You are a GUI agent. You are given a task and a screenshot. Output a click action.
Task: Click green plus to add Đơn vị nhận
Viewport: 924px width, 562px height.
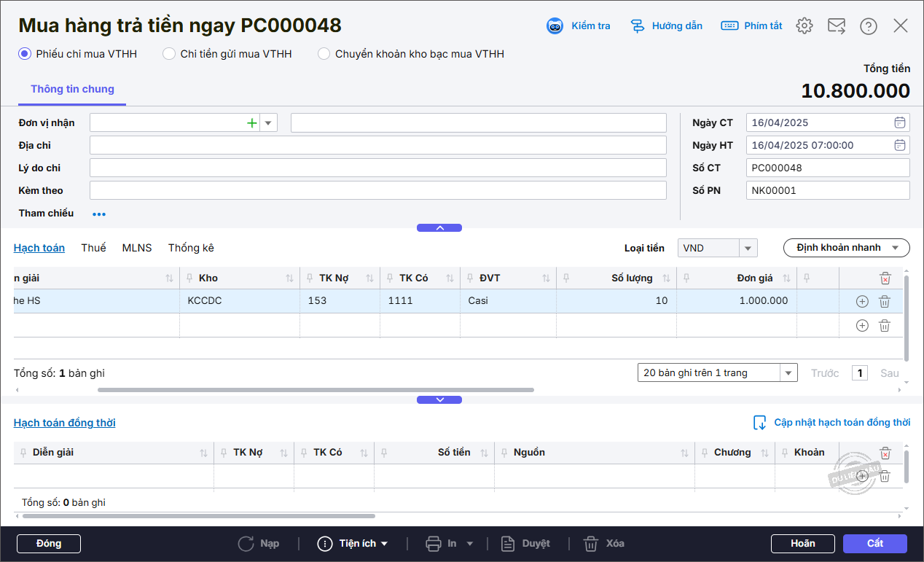(252, 123)
